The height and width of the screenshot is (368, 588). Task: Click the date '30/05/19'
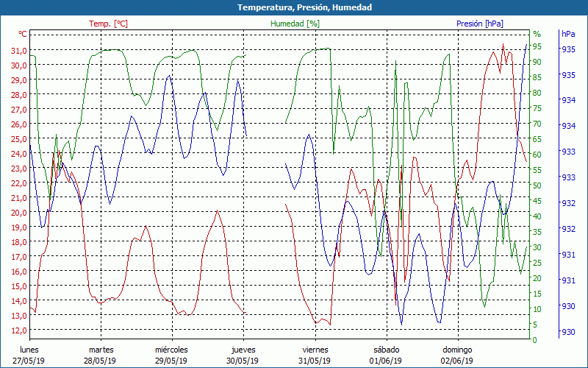tap(243, 361)
